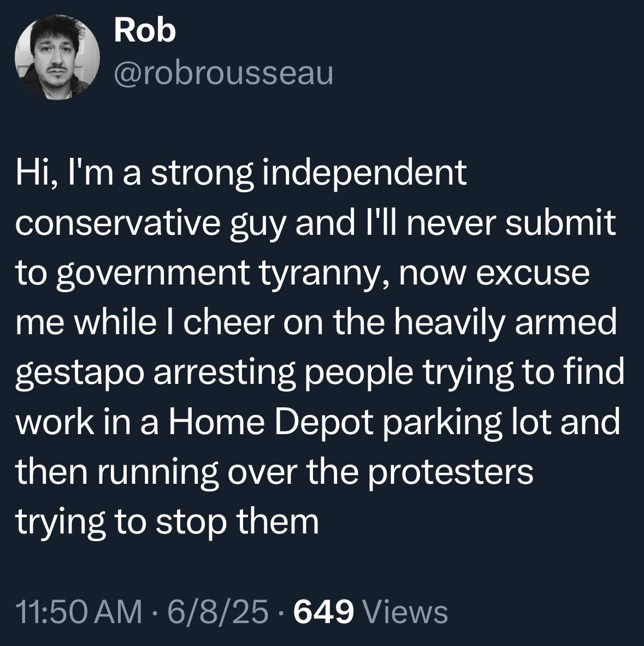Open Rob's profile picture avatar
The width and height of the screenshot is (644, 646).
(x=57, y=57)
